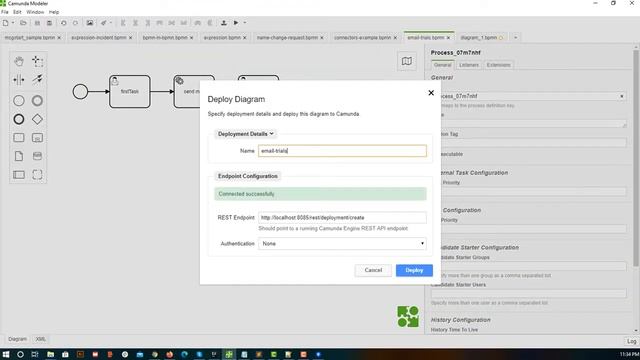Screen dimensions: 640x360
Task: Click the Cancel button
Action: pyautogui.click(x=373, y=270)
